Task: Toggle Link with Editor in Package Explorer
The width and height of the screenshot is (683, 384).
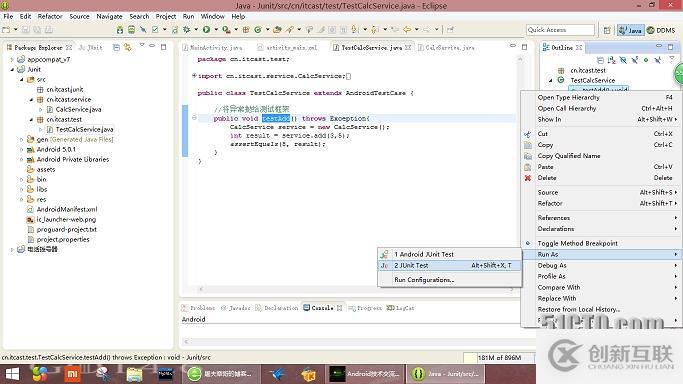Action: tap(128, 47)
